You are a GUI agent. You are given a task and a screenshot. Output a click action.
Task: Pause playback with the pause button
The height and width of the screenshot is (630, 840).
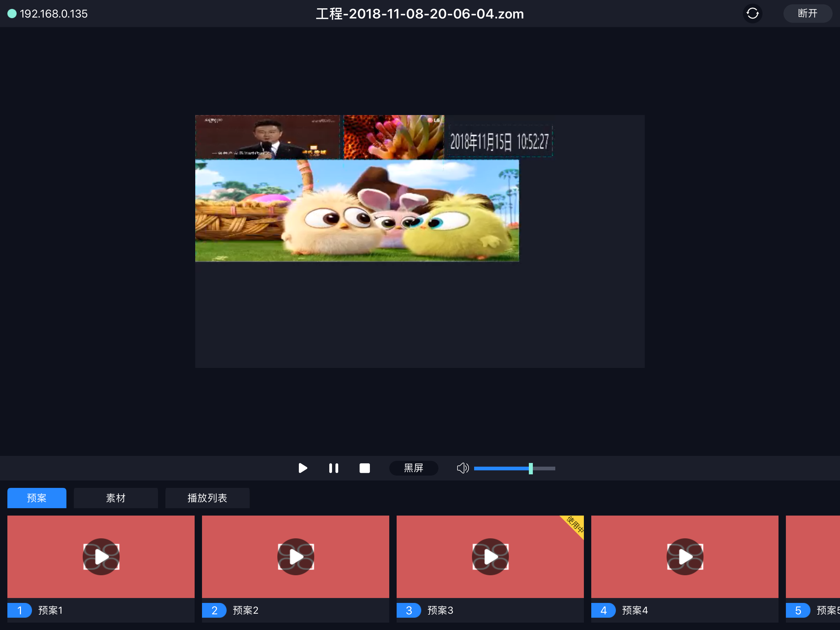click(x=334, y=468)
